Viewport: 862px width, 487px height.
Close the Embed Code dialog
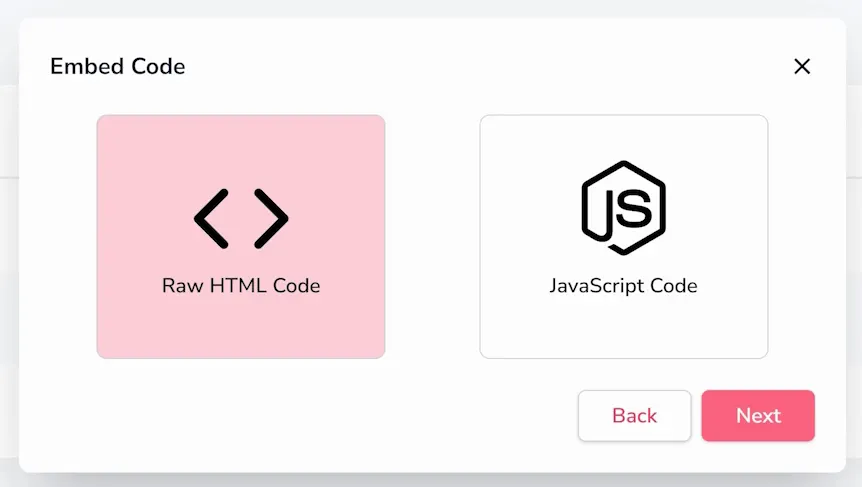point(802,67)
